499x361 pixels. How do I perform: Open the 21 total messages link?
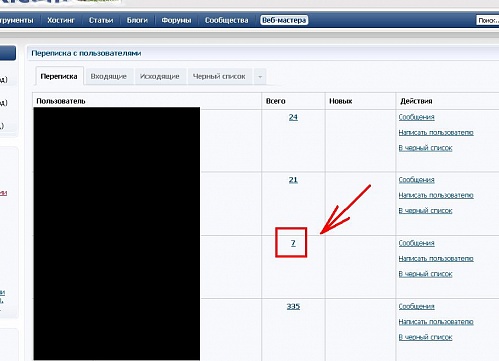click(x=293, y=180)
